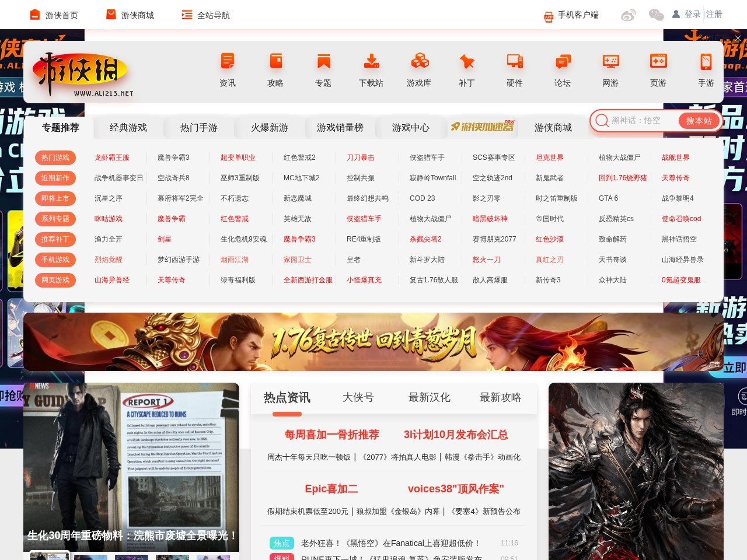The image size is (747, 560).
Task: Open the Weibo icon in top bar
Action: coord(628,15)
